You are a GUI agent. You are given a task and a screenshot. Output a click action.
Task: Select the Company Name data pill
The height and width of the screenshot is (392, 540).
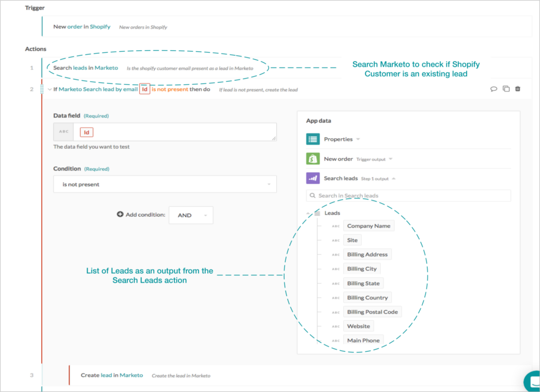point(369,226)
